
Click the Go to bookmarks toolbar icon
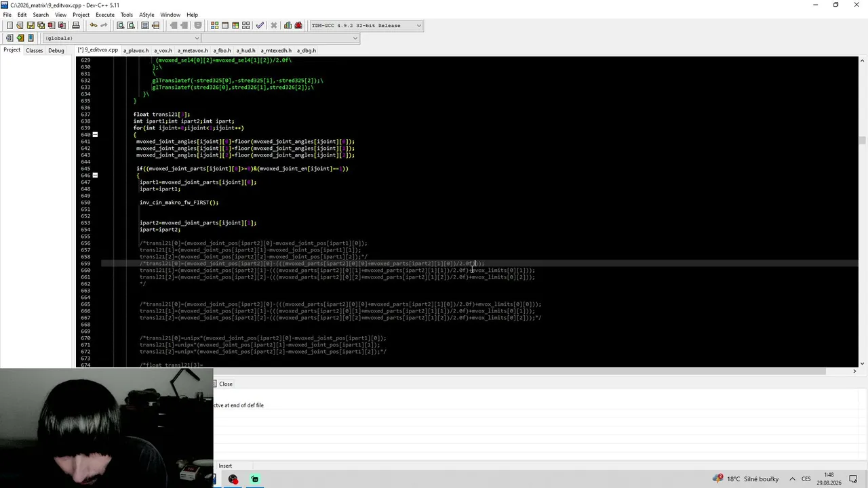tap(31, 38)
